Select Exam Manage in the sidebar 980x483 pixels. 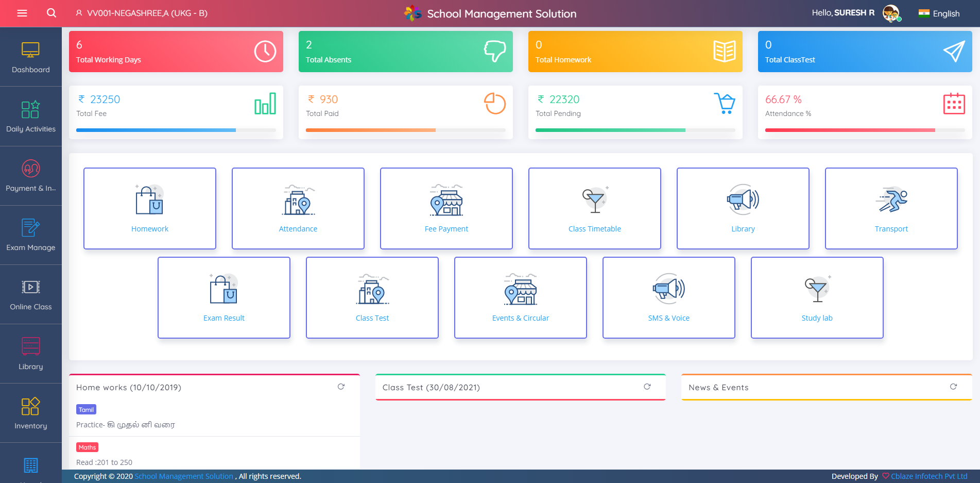coord(31,235)
